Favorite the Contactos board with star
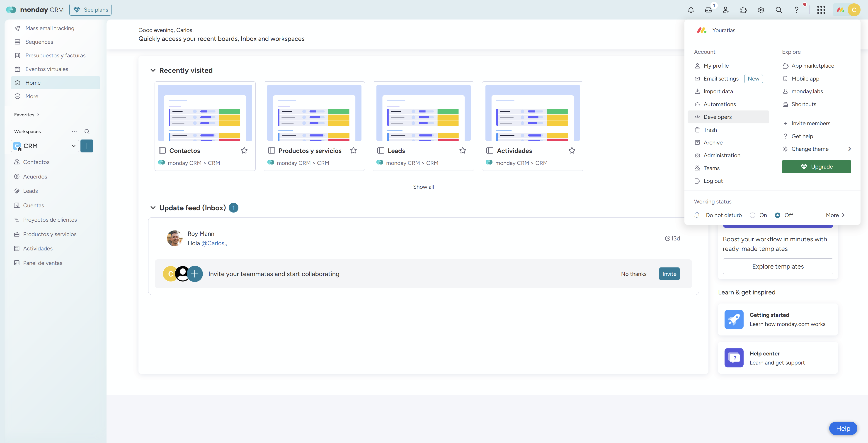Viewport: 868px width, 443px height. click(244, 150)
